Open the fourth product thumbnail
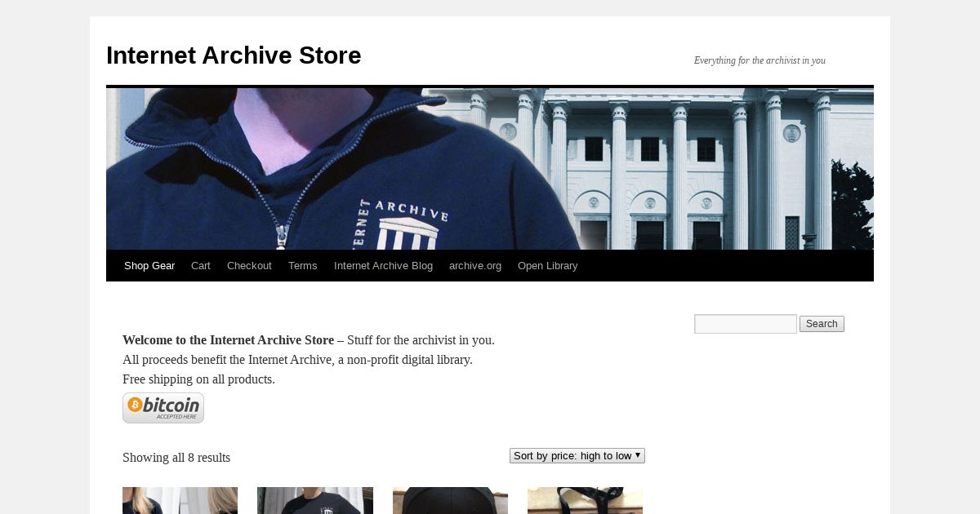The height and width of the screenshot is (514, 980). pos(585,501)
